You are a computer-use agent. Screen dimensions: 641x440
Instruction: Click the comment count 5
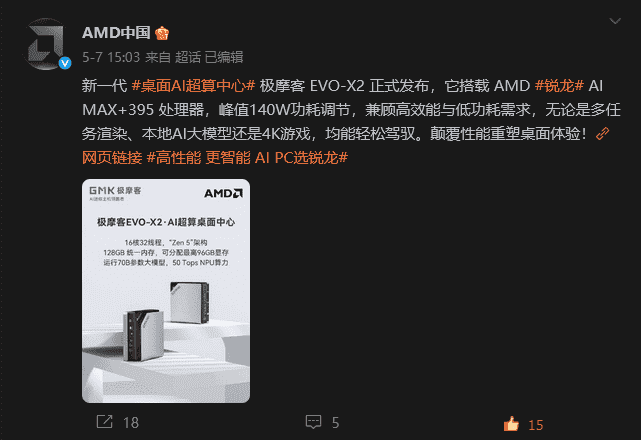335,422
